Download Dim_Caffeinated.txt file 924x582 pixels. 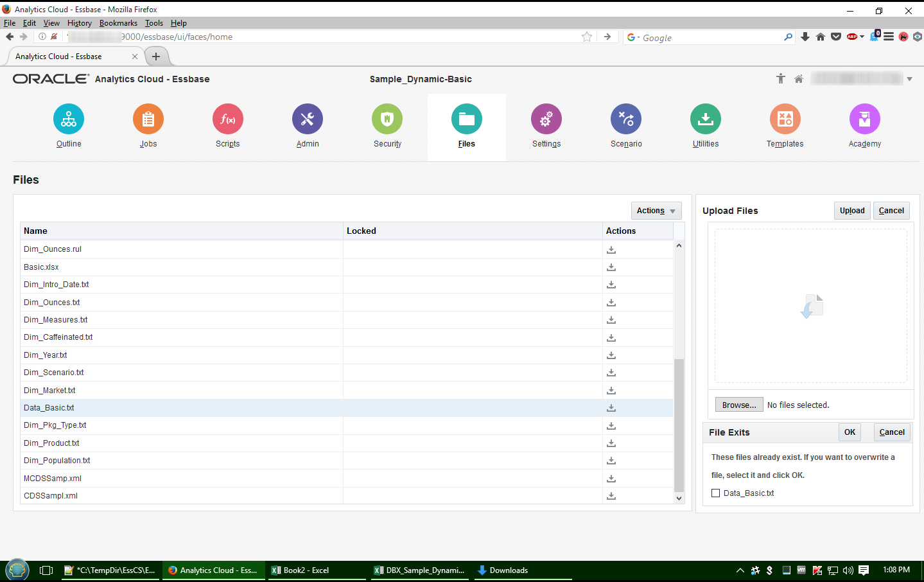[x=611, y=337]
